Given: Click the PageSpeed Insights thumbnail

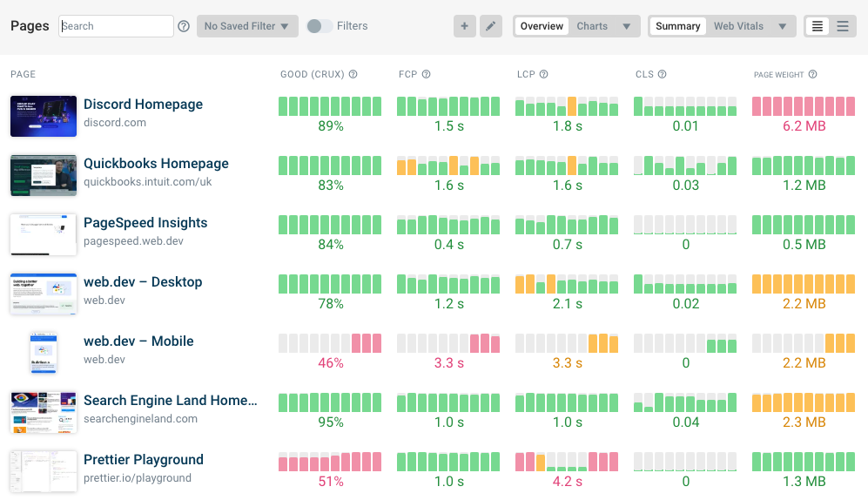Looking at the screenshot, I should click(44, 235).
